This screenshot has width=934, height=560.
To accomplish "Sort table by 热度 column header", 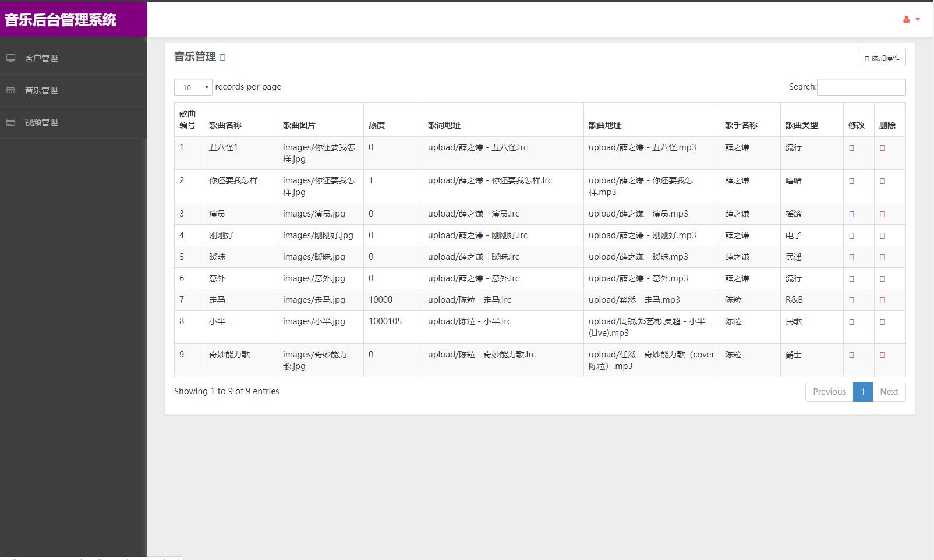I will tap(377, 125).
